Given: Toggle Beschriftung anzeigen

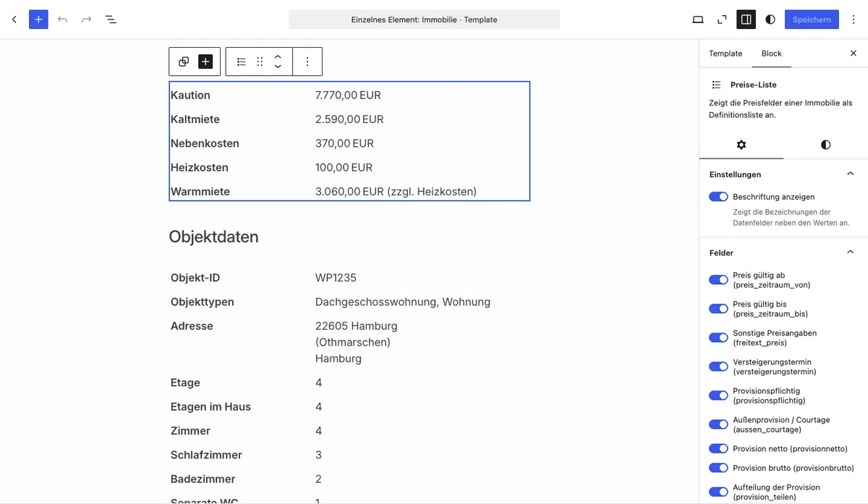Looking at the screenshot, I should [x=718, y=197].
